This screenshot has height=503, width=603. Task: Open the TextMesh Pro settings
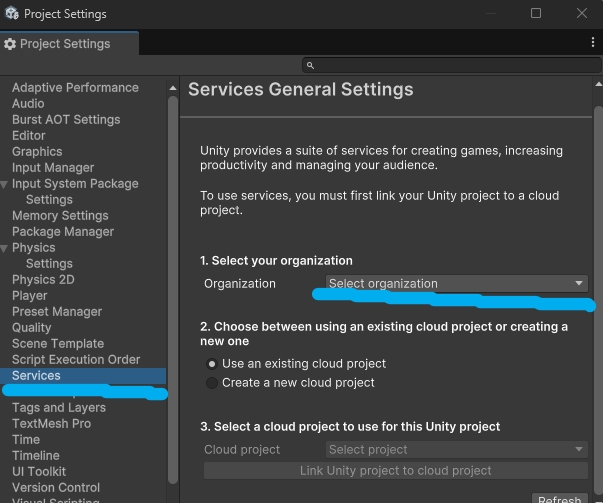(51, 424)
